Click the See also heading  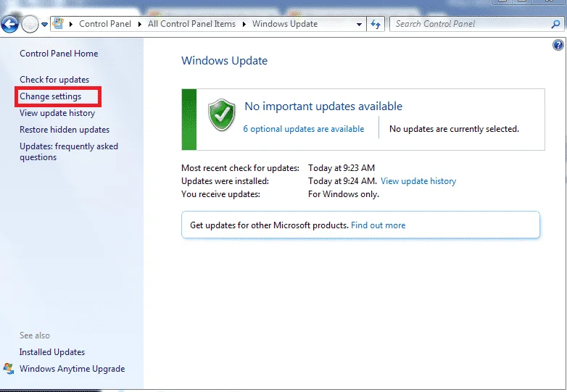[35, 335]
